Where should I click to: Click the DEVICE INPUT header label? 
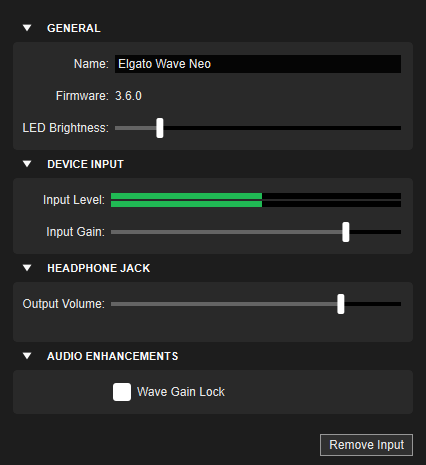85,164
